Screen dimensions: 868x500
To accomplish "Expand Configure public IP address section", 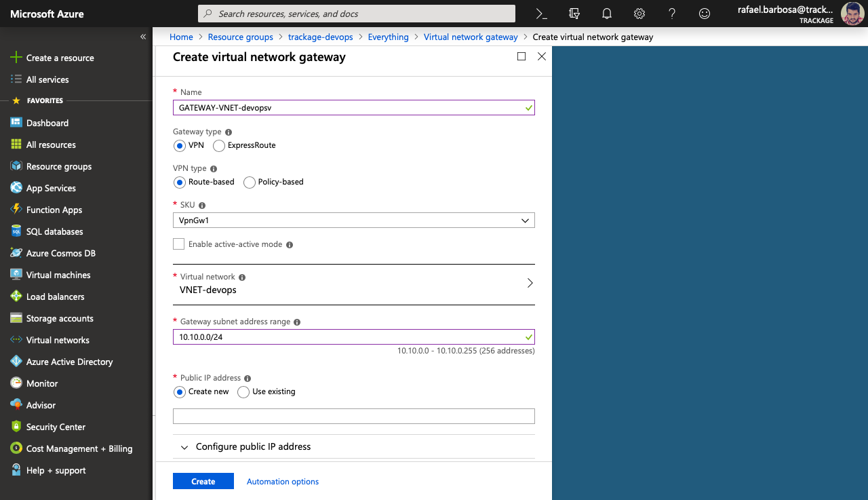I will pos(354,447).
